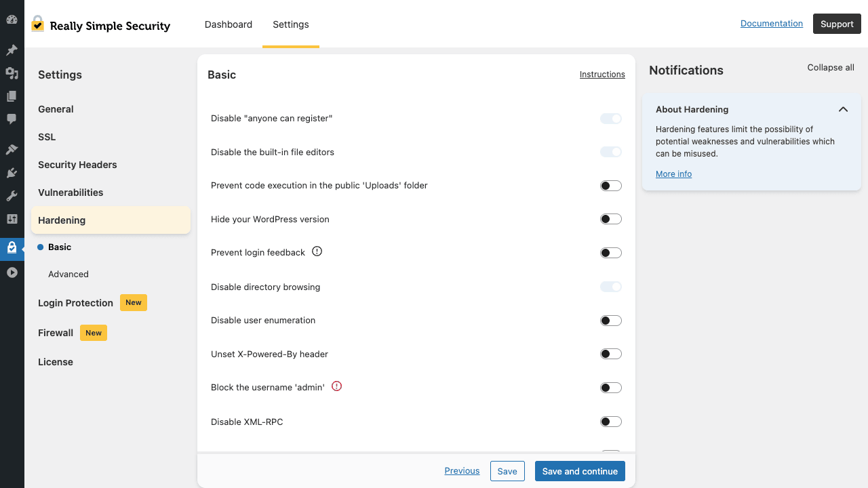Click "Disable user enumeration" label text

click(x=263, y=320)
